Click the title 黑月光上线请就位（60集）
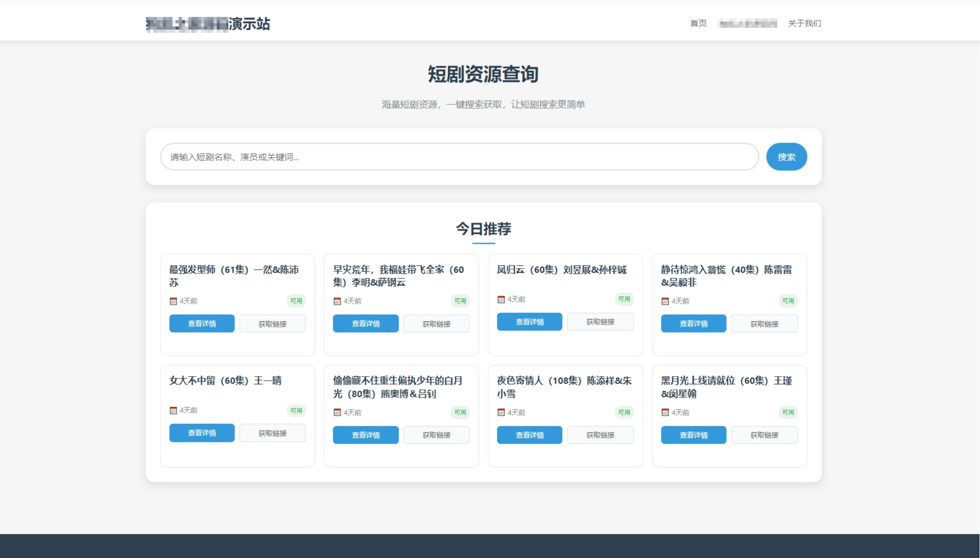 pyautogui.click(x=726, y=387)
